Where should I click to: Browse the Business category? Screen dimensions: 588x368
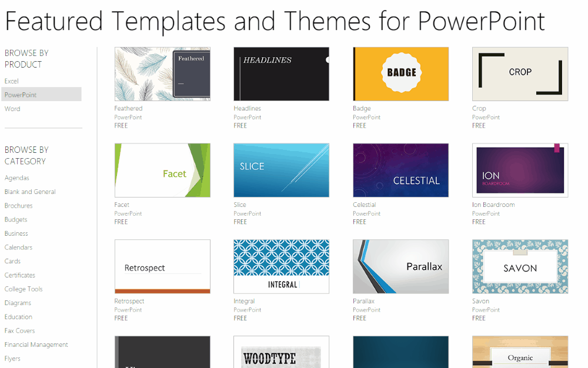pos(16,233)
